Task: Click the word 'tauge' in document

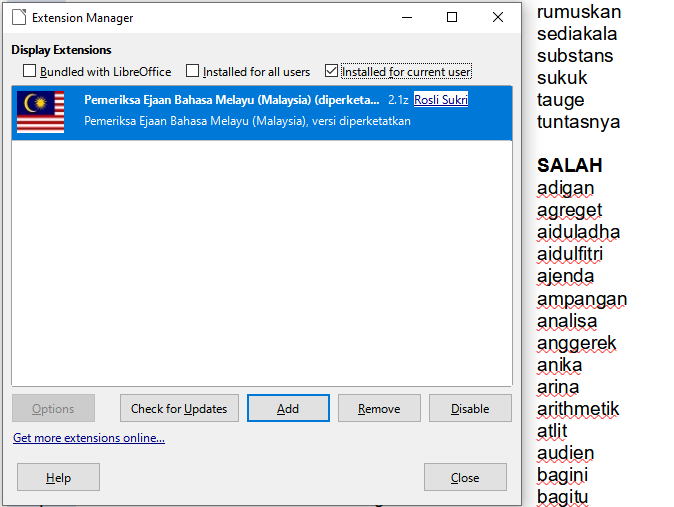Action: coord(561,100)
